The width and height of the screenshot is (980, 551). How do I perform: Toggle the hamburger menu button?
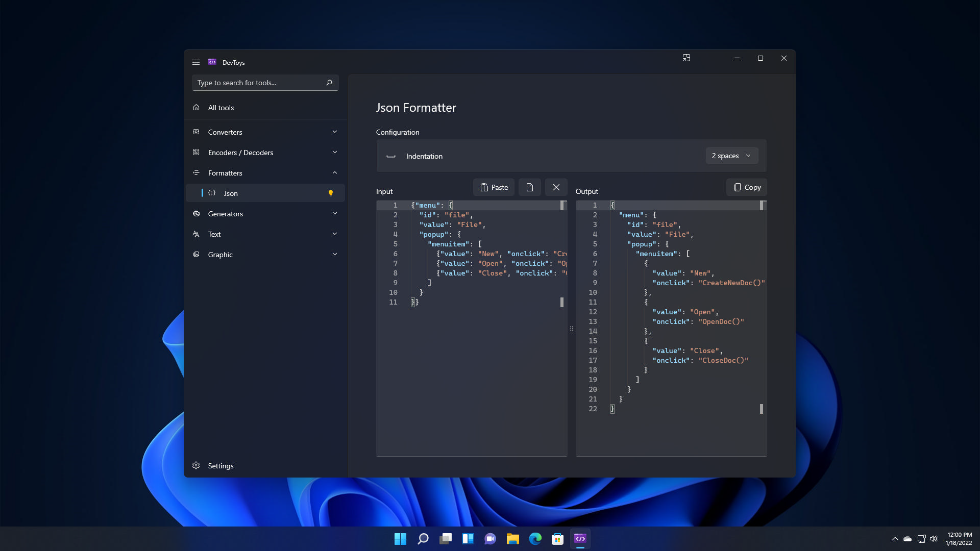tap(196, 61)
